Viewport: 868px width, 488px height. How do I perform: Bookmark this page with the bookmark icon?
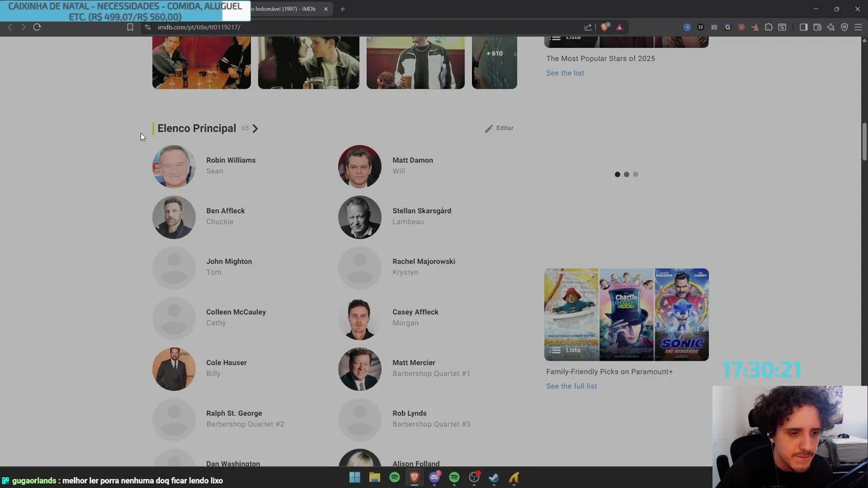[130, 27]
